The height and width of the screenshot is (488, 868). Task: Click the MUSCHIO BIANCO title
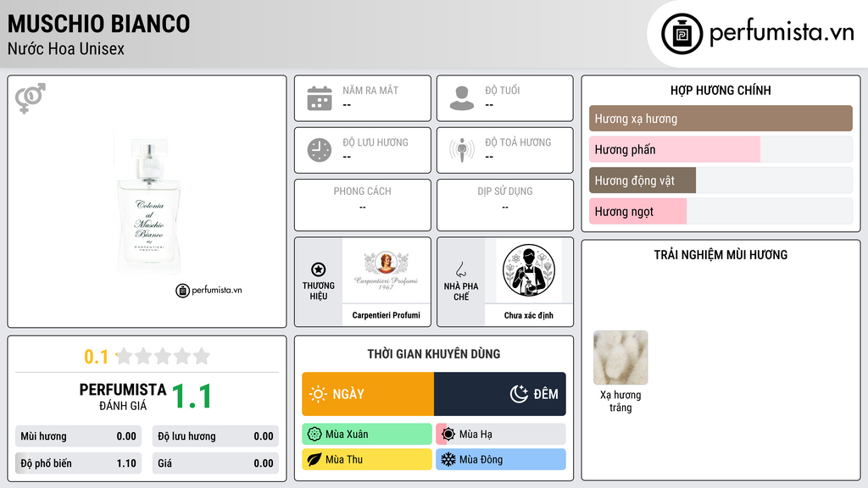click(x=98, y=24)
